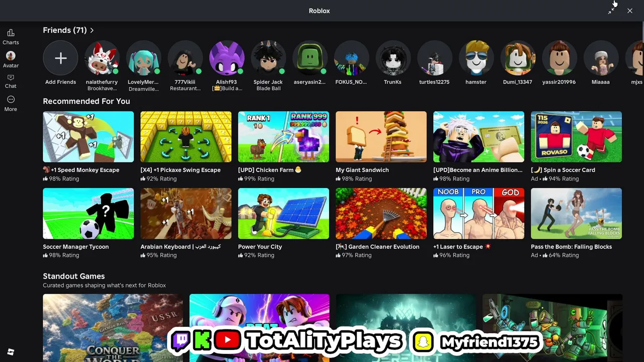Open FOKUS_NO... friend avatar
644x362 pixels.
pos(351,58)
